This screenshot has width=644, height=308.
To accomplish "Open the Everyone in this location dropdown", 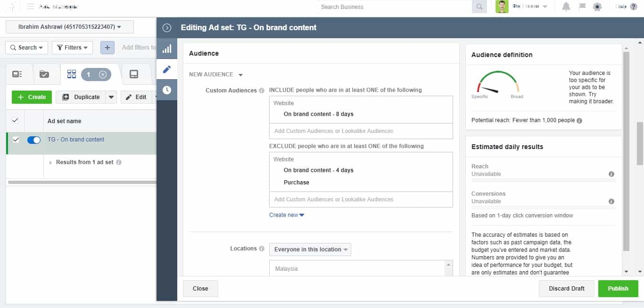I will [310, 249].
